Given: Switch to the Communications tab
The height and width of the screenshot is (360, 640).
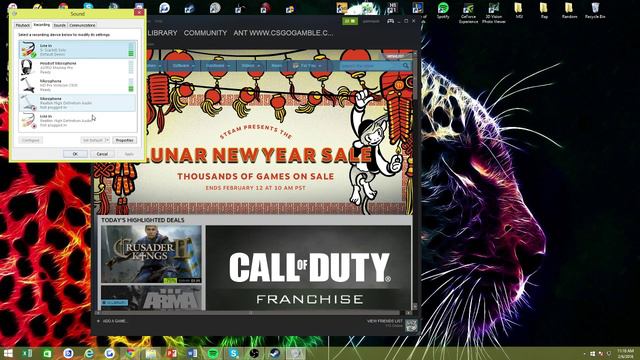Looking at the screenshot, I should 82,25.
